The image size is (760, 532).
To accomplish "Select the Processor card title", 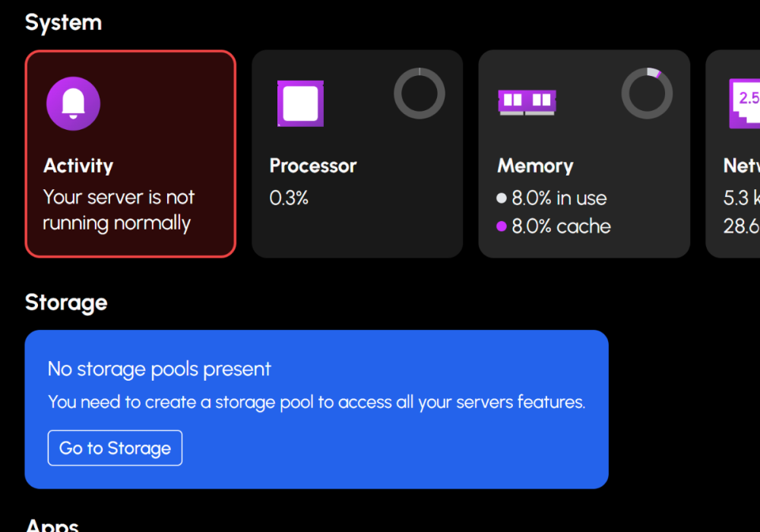I will (x=313, y=166).
